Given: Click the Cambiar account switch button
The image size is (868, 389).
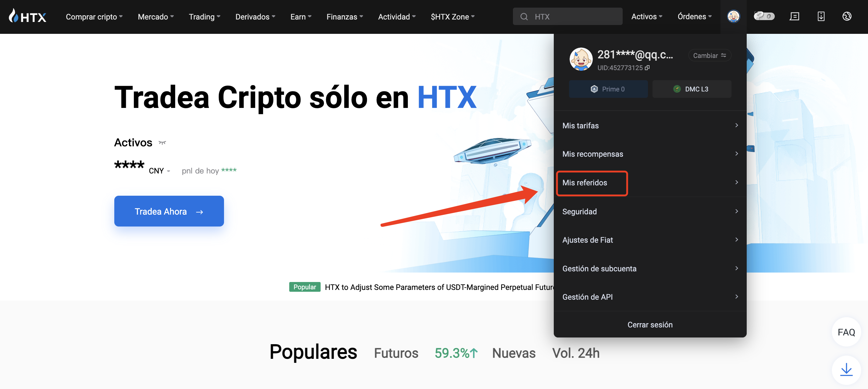Looking at the screenshot, I should tap(709, 55).
